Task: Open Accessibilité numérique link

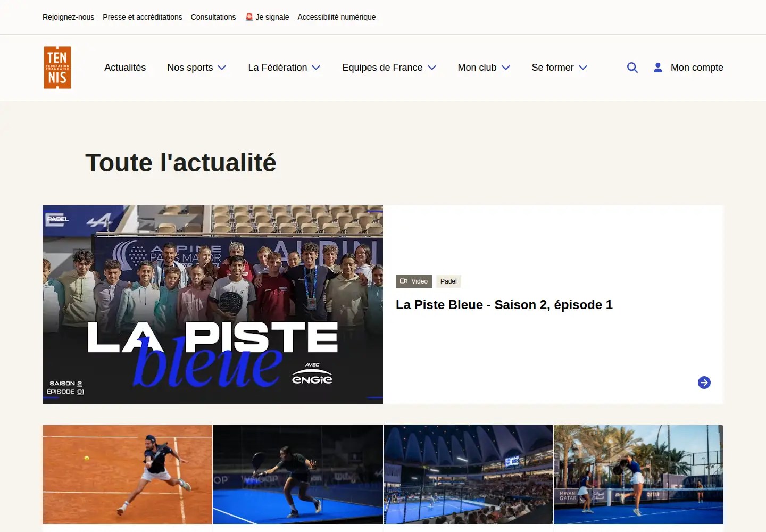Action: tap(337, 17)
